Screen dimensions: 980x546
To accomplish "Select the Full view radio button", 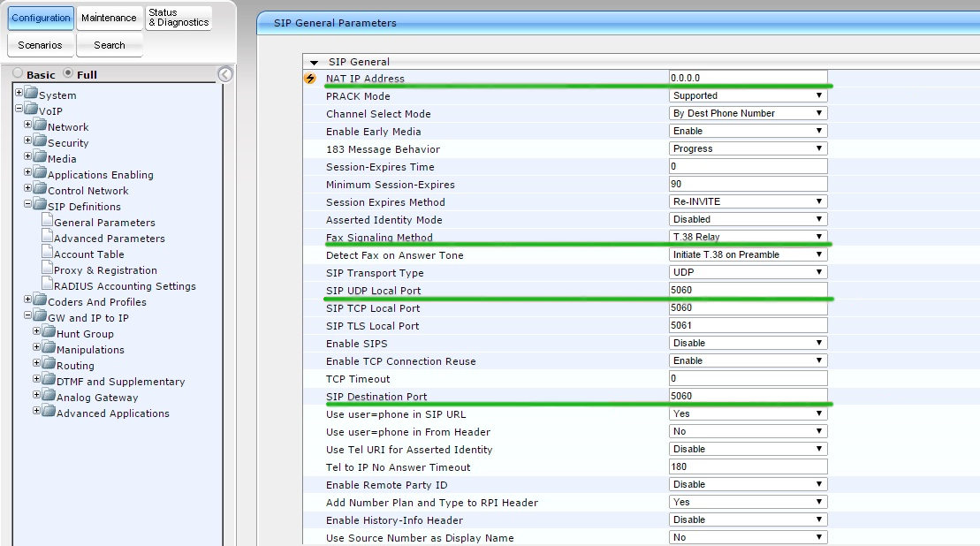I will click(68, 74).
